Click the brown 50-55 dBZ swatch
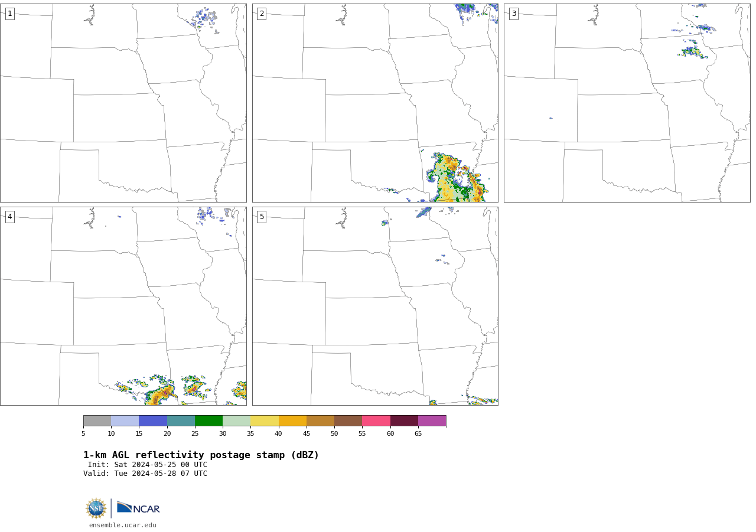Image resolution: width=756 pixels, height=532 pixels. [x=348, y=421]
